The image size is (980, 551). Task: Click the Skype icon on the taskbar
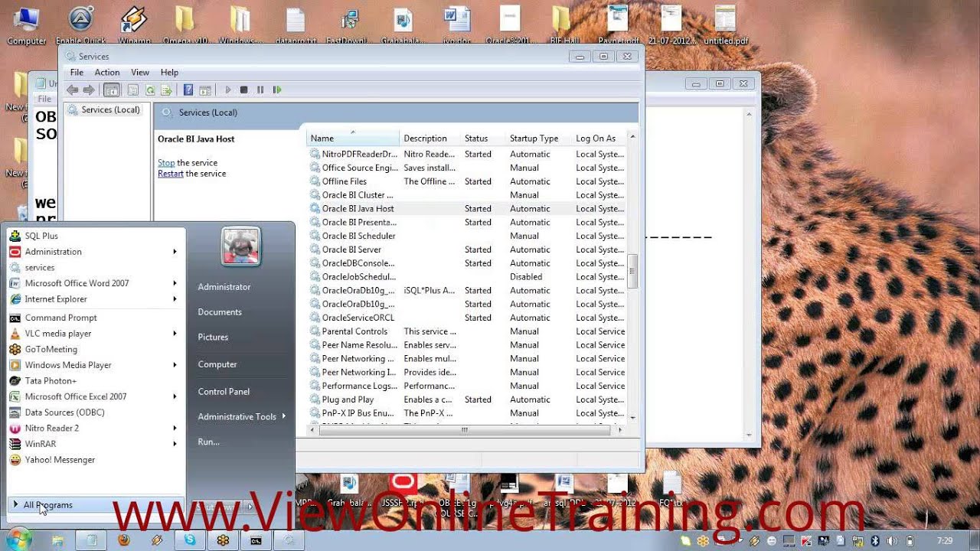click(189, 540)
